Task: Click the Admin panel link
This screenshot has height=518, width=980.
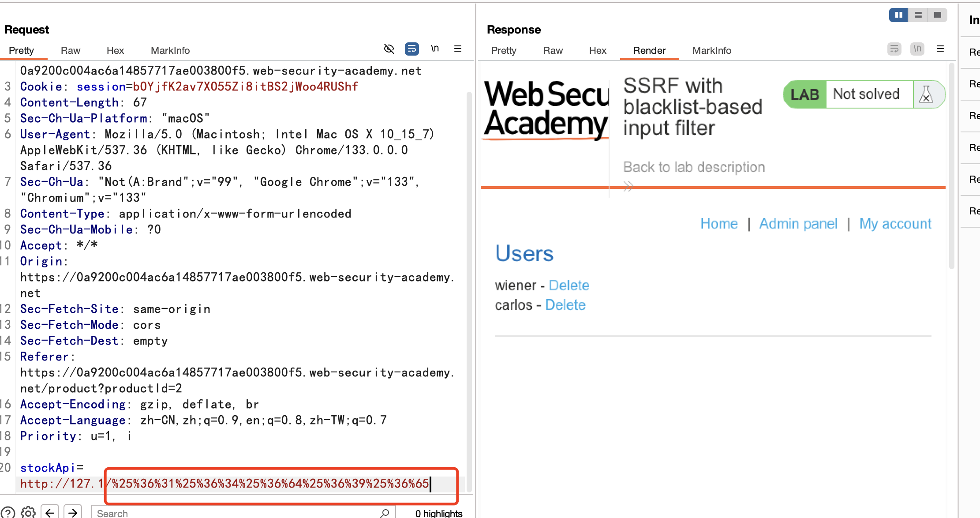Action: 798,224
